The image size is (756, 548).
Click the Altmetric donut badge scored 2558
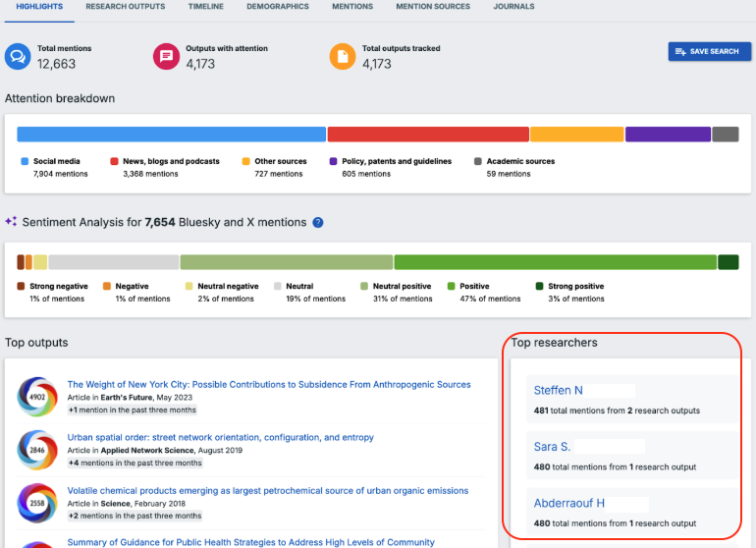pos(37,503)
